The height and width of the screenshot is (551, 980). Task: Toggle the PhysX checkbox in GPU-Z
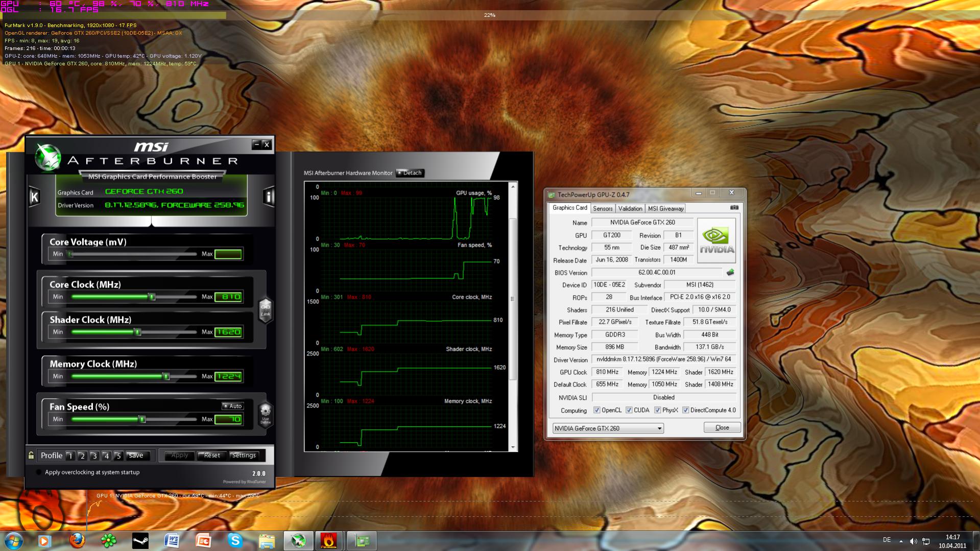(x=657, y=410)
